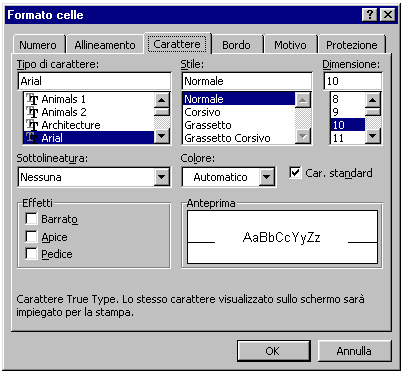
Task: Toggle the Apice superscript checkbox
Action: (31, 237)
